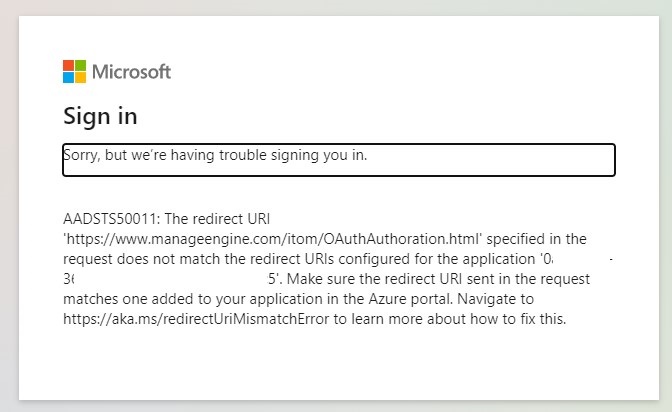672x412 pixels.
Task: Click the blue square of Microsoft logo
Action: pos(69,77)
